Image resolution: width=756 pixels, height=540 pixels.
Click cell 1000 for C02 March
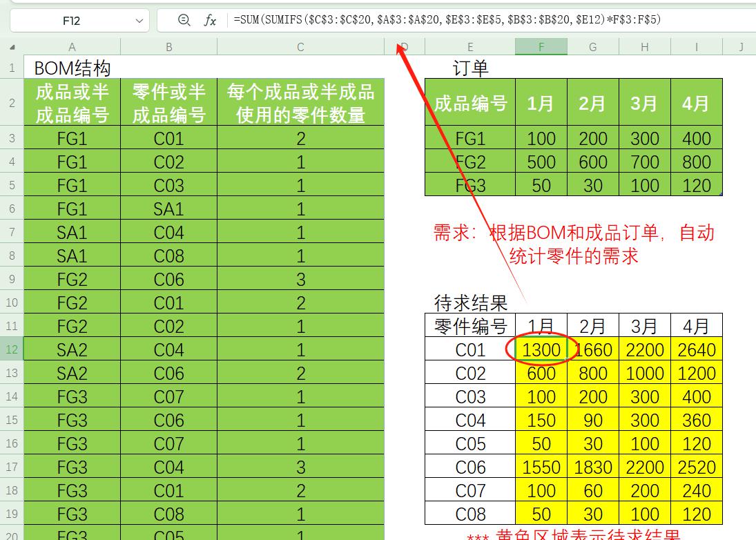click(645, 373)
